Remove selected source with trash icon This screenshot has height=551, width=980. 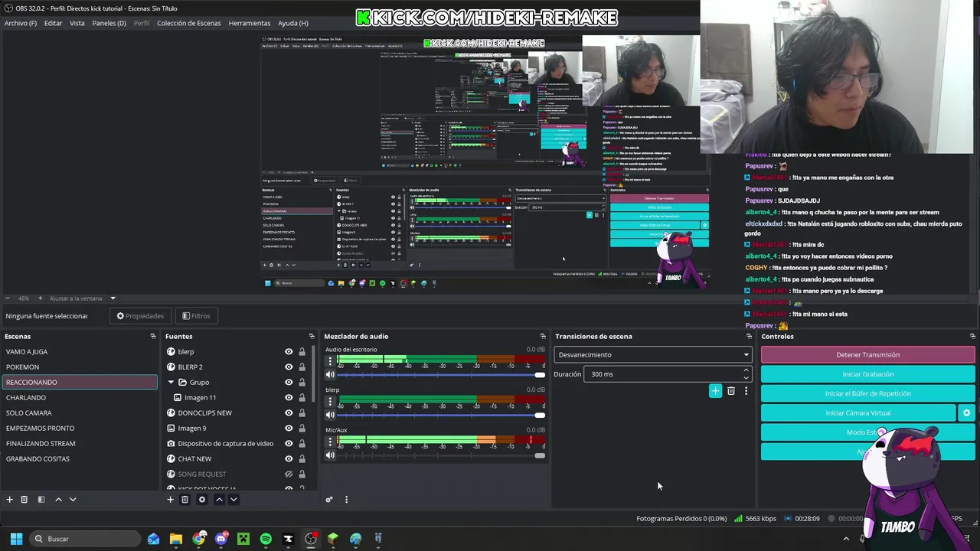click(x=185, y=500)
